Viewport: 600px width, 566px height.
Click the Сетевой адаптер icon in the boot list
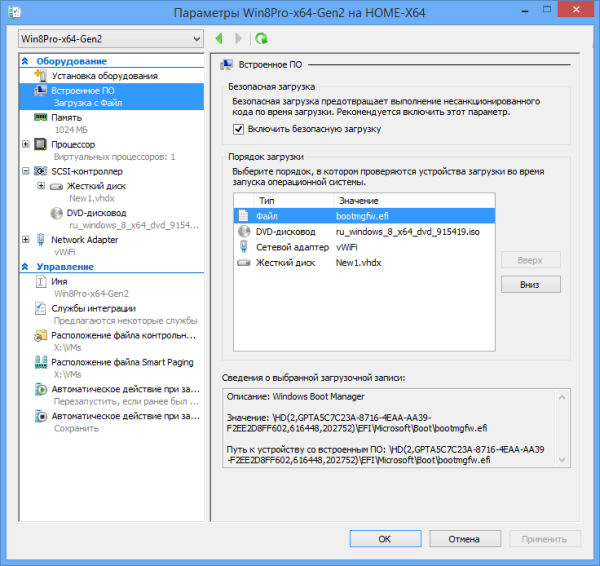tap(243, 246)
